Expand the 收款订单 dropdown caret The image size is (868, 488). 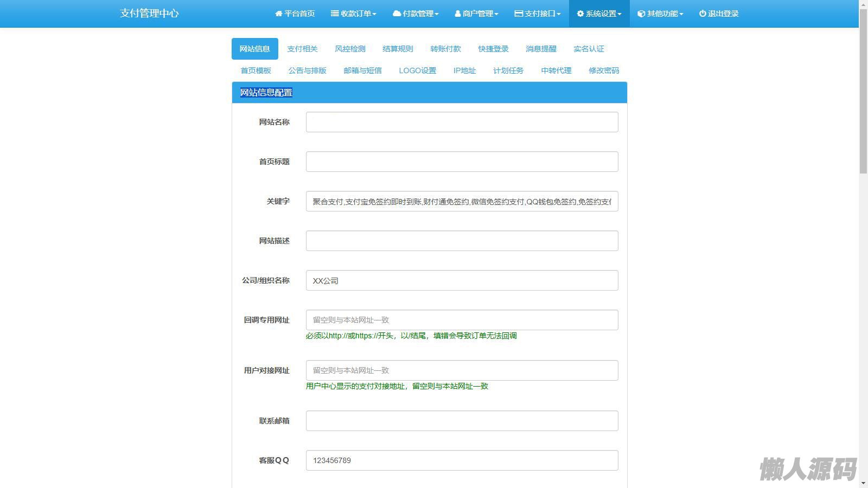pos(374,14)
